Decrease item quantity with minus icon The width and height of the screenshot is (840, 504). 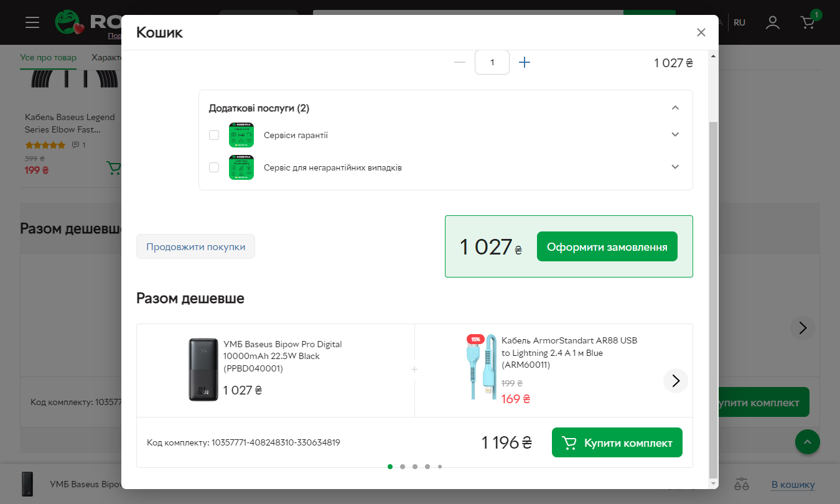460,62
